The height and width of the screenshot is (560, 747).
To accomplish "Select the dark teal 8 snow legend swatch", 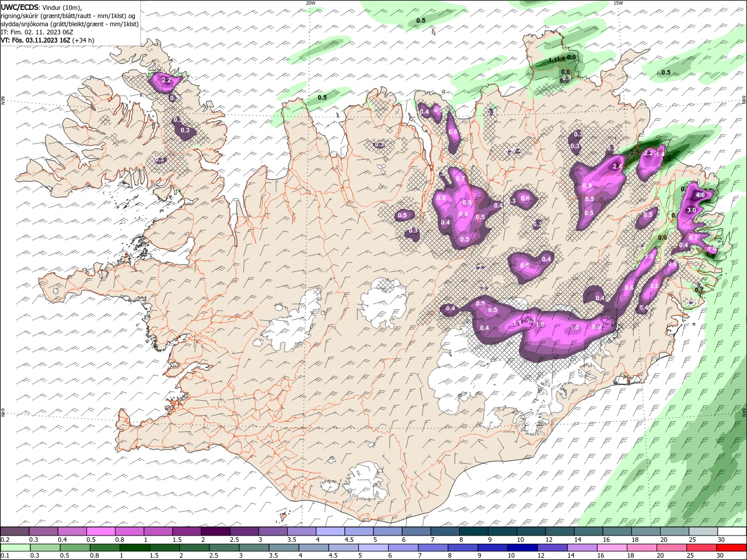I will pos(473,531).
